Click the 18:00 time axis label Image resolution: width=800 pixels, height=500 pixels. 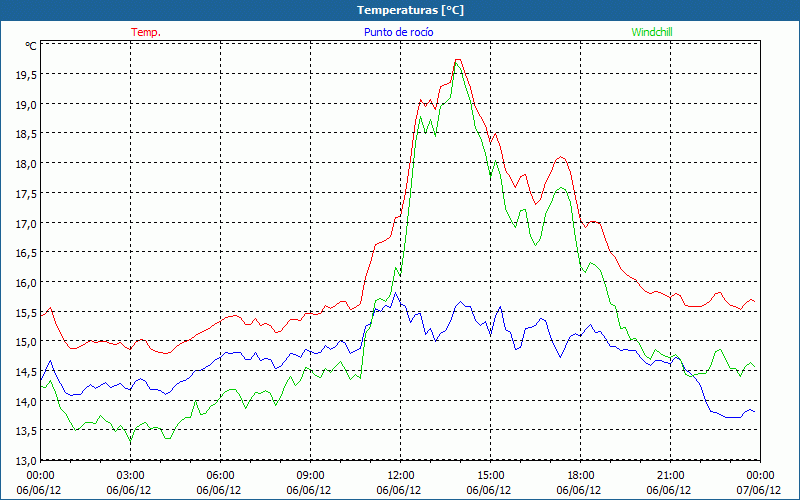(581, 476)
